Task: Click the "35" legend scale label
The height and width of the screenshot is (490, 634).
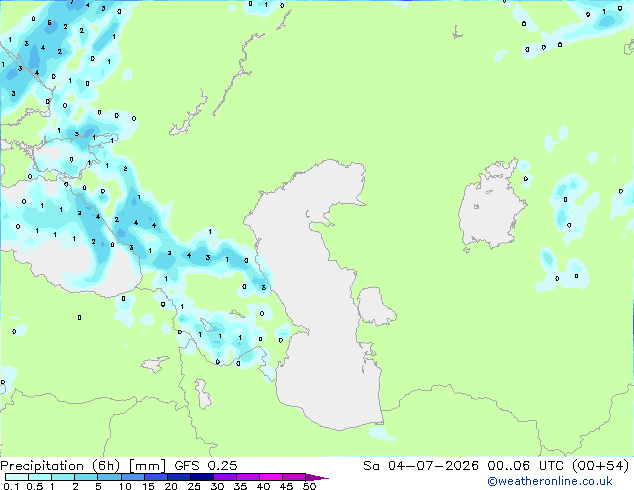Action: pyautogui.click(x=240, y=486)
